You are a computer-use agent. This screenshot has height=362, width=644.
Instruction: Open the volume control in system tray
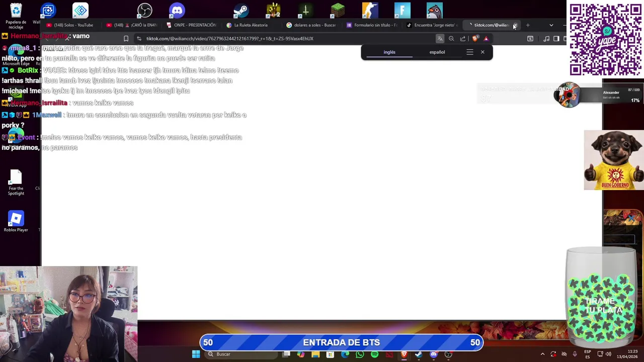tap(608, 354)
